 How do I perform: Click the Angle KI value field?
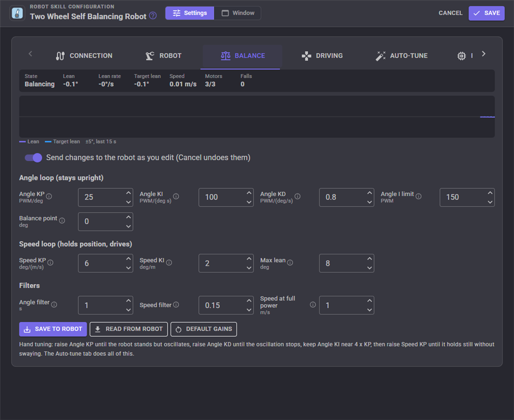(226, 197)
